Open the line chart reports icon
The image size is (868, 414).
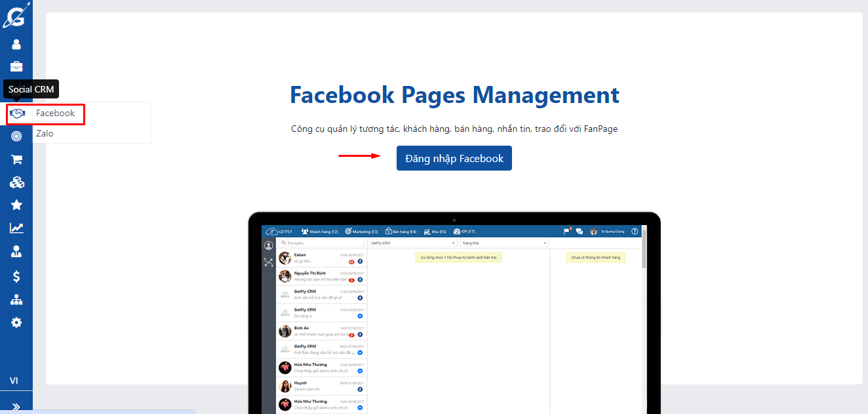click(16, 228)
